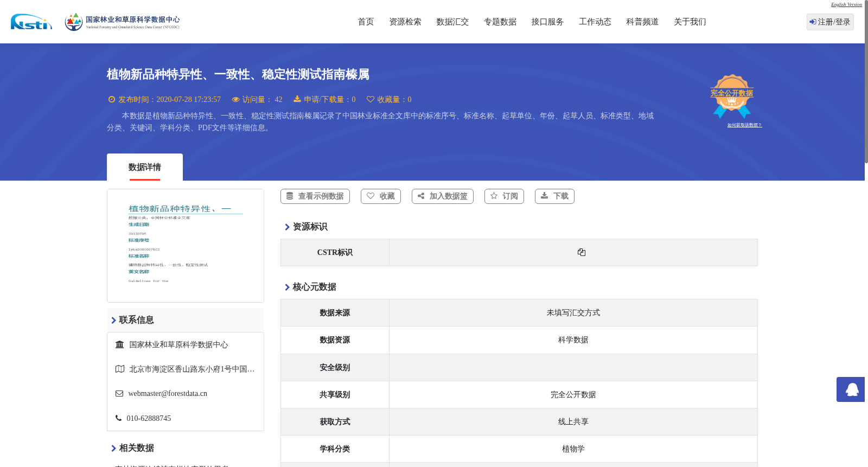
Task: Click the 植物学 table cell
Action: point(573,449)
